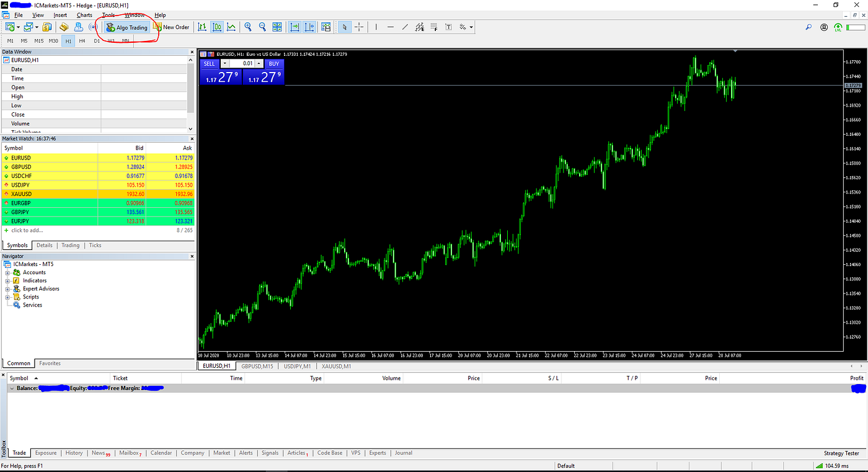Select the Crosshair tool
The image size is (868, 472).
pos(358,27)
